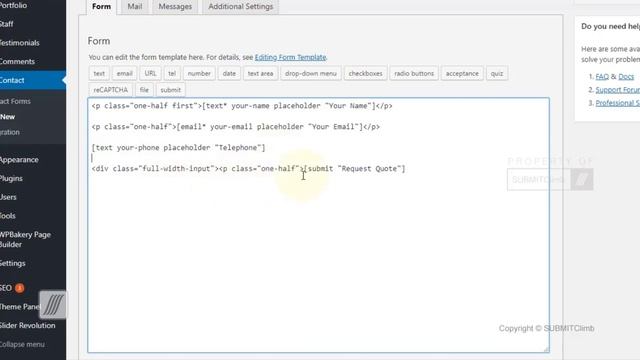Click the "Request Quote" submit text in code
This screenshot has height=360, width=640.
(369, 169)
